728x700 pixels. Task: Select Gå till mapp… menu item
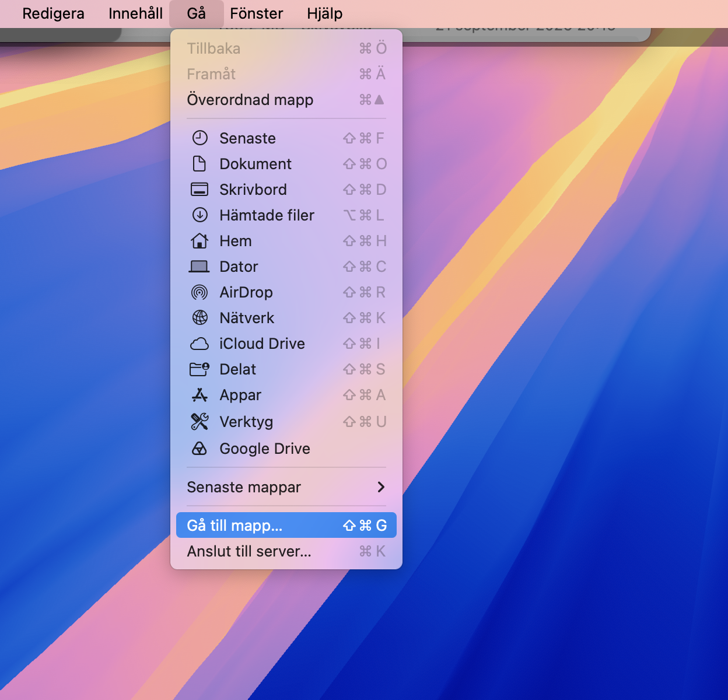(286, 526)
